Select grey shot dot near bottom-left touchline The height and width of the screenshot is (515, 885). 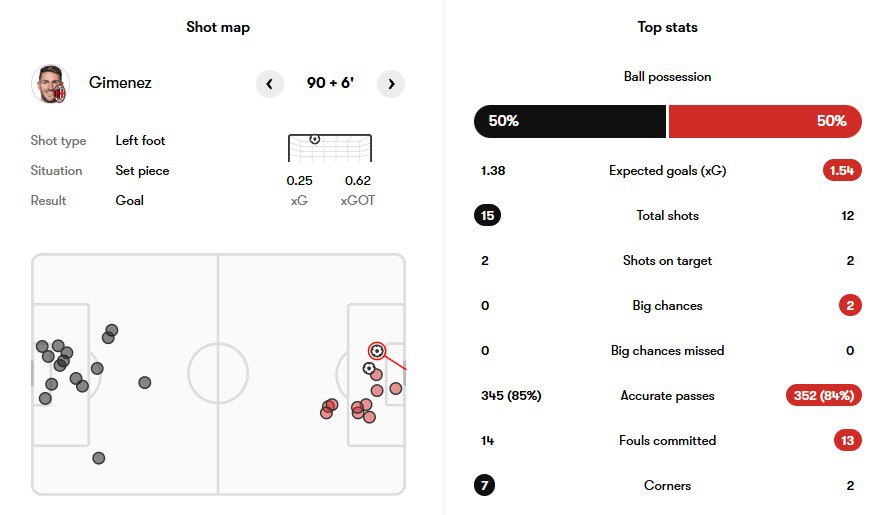click(x=99, y=458)
